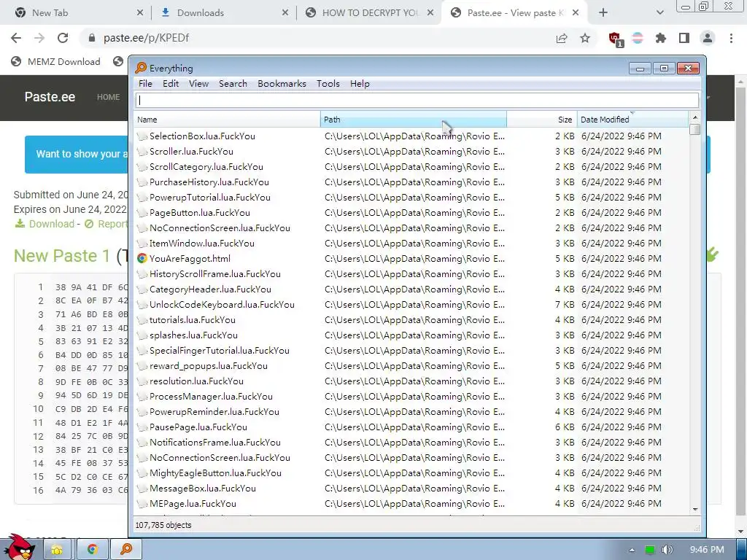
Task: Click the paste Download link
Action: click(x=44, y=224)
